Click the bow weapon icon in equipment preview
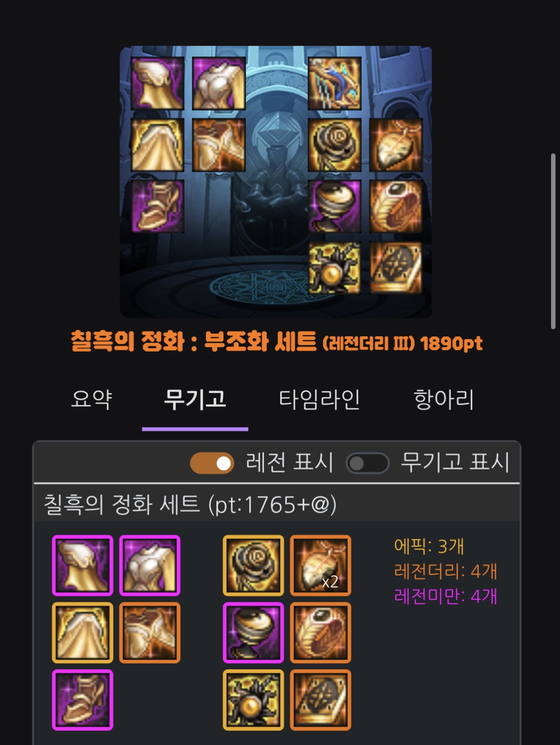Screen dimensions: 560x745 click(335, 83)
